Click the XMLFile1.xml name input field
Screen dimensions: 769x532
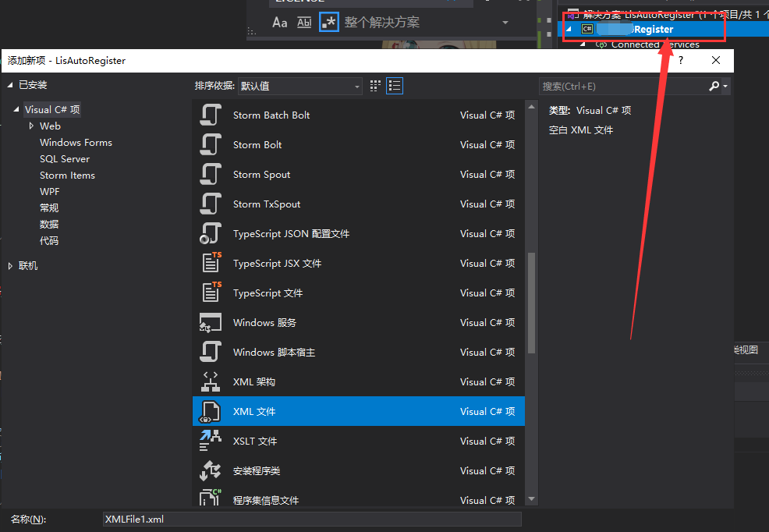(x=312, y=519)
